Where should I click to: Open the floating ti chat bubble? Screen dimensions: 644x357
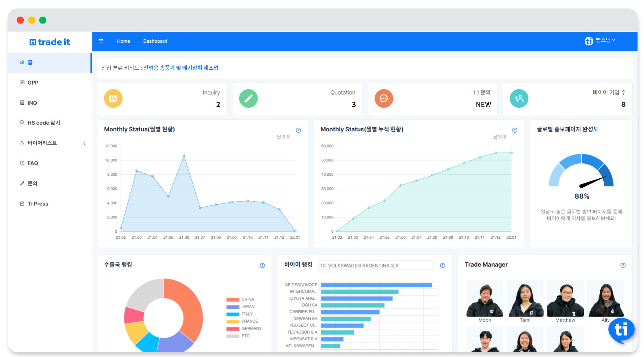click(x=621, y=330)
